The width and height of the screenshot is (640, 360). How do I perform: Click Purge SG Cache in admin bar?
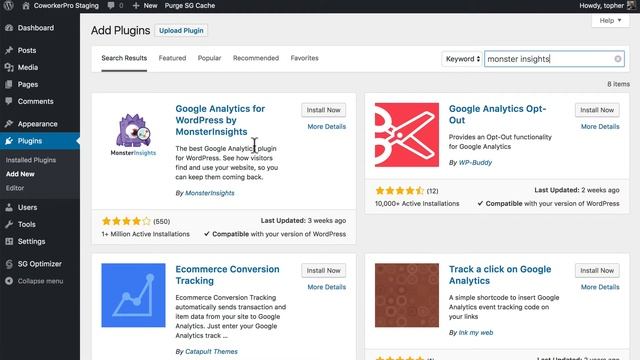[190, 6]
